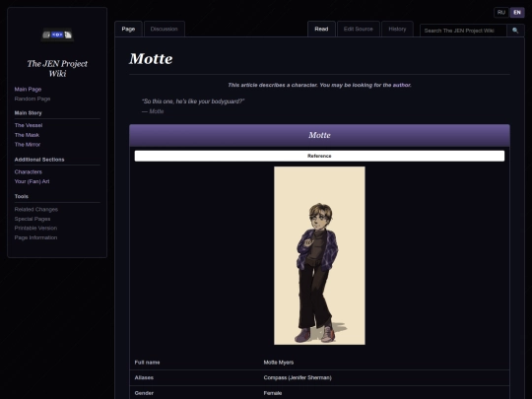Click the search magnifier icon
The width and height of the screenshot is (532, 399).
(515, 31)
